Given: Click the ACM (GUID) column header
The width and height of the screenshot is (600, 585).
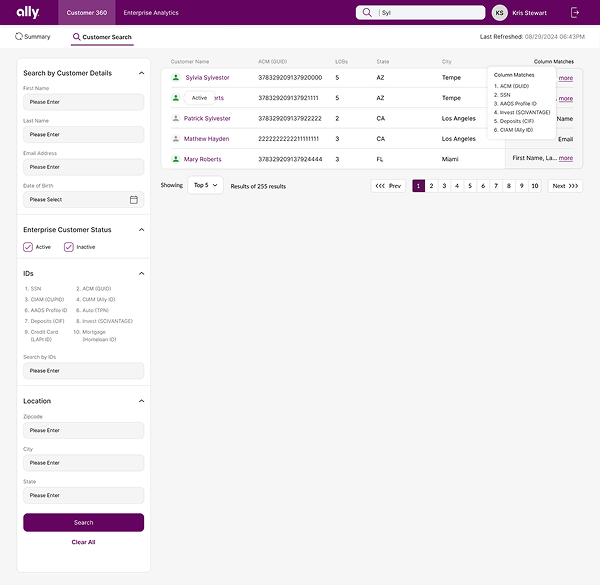Looking at the screenshot, I should (x=272, y=62).
